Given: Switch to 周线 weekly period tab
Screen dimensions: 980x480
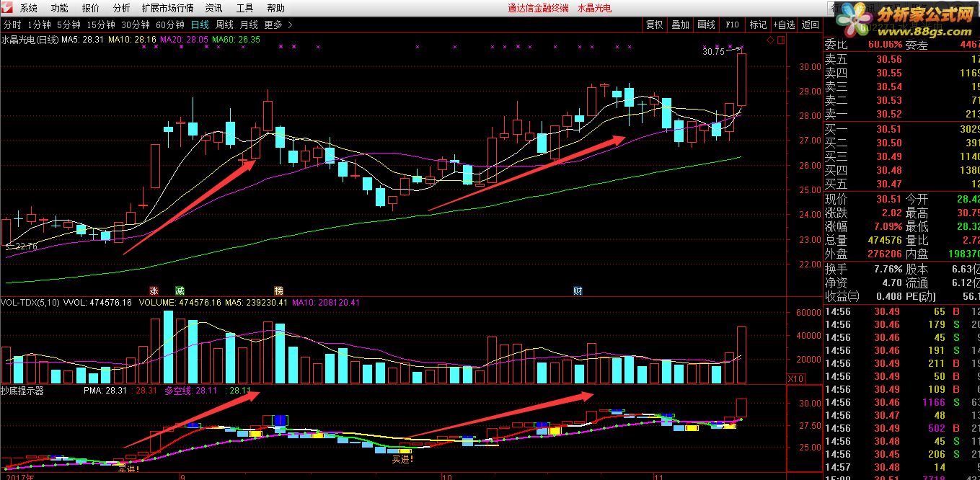Looking at the screenshot, I should click(225, 25).
